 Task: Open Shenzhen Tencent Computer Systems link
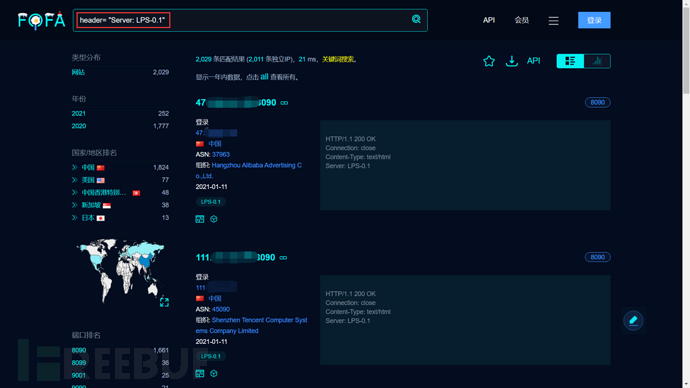tap(251, 326)
